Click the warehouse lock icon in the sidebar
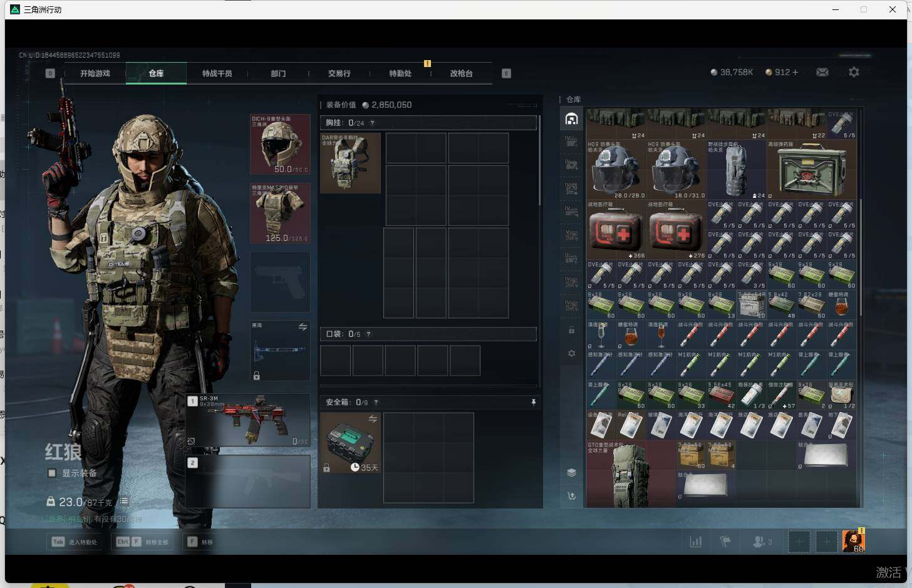 (571, 330)
